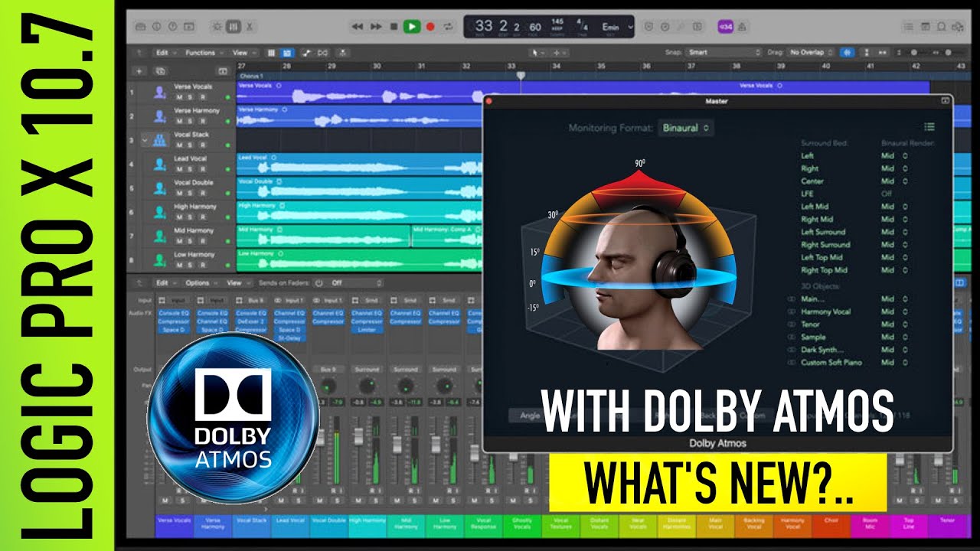Click the purple count-in 1234 button
This screenshot has height=551, width=980.
(725, 26)
